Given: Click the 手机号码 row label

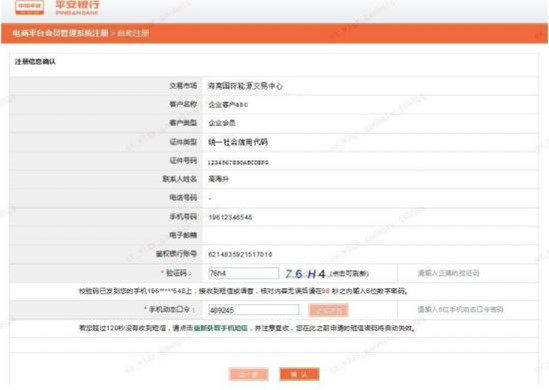Looking at the screenshot, I should click(183, 217).
